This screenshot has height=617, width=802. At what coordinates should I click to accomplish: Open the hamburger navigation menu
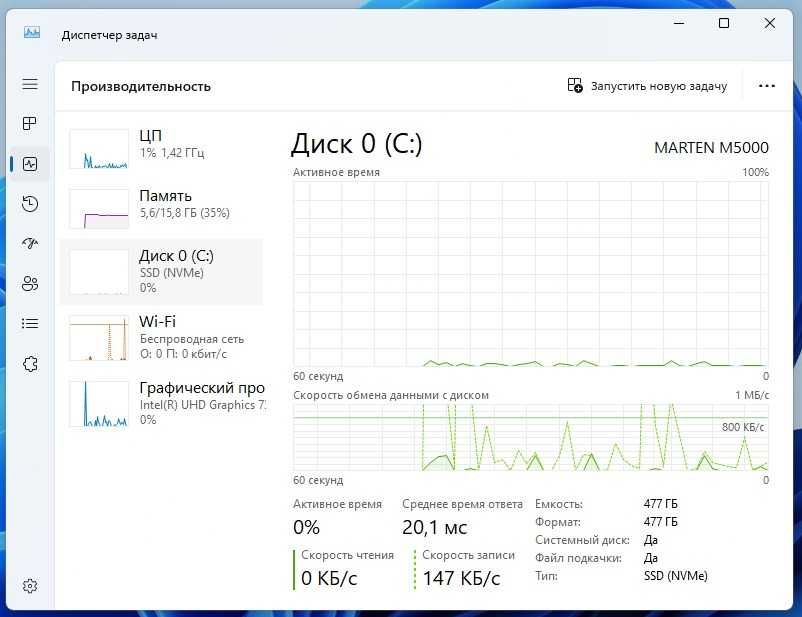[x=30, y=84]
